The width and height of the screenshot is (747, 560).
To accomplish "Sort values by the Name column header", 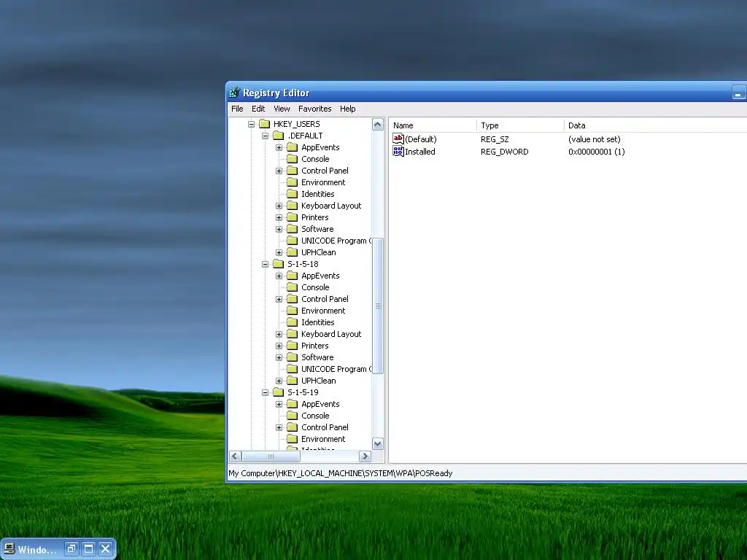I will point(433,125).
